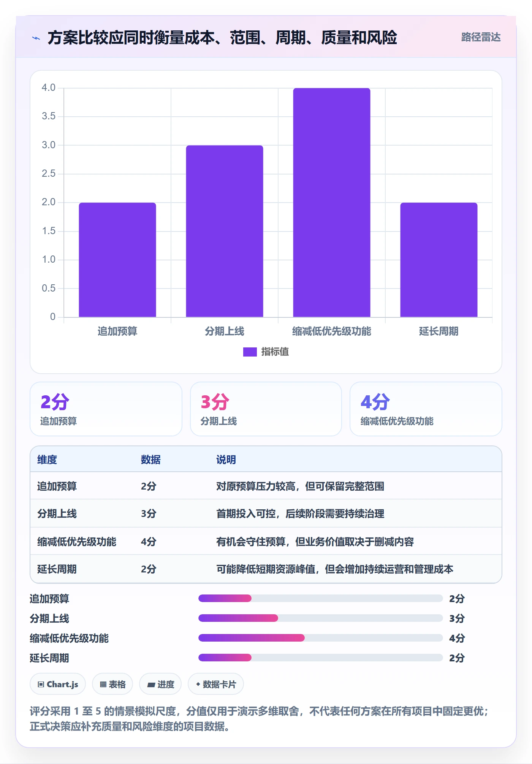Select the 缩减低优先级功能 chart bar
Screen dimensions: 532x764
(x=332, y=203)
